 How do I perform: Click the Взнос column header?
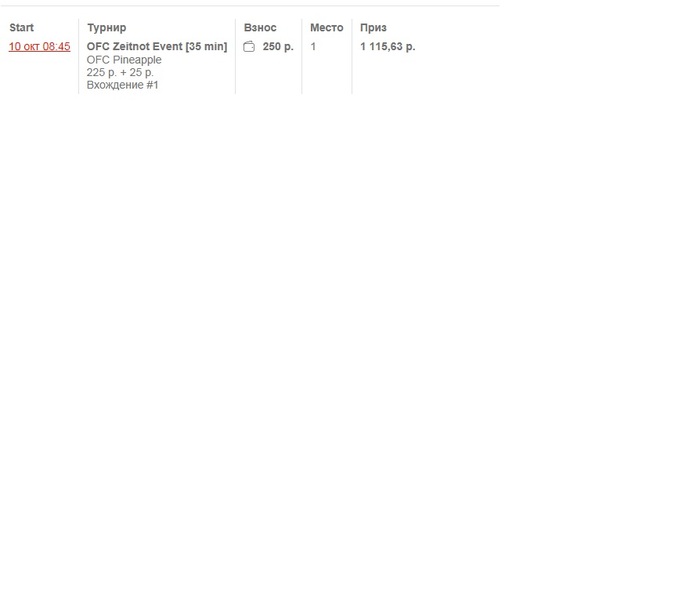260,28
